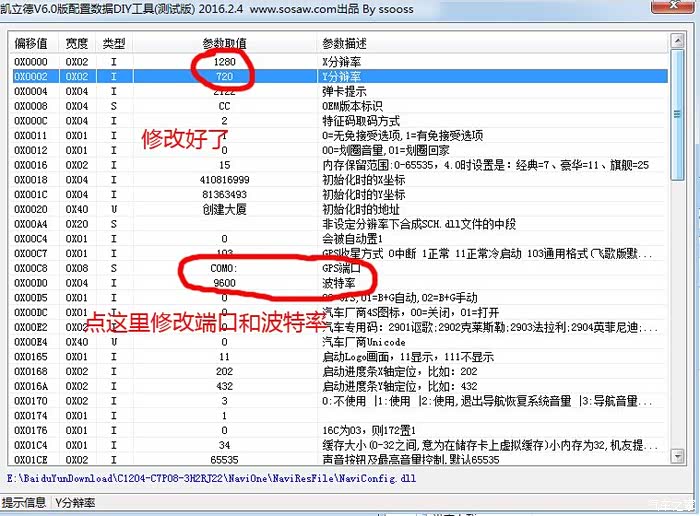Click the COM0: GPS端口 value
This screenshot has height=516, width=700.
tap(224, 268)
